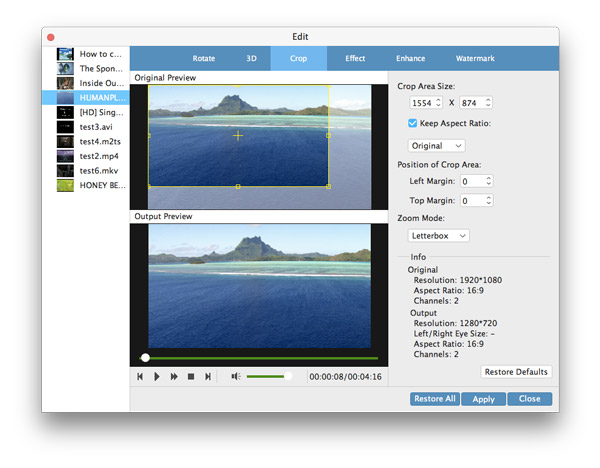Adjust the volume slider
The width and height of the screenshot is (600, 468).
[269, 377]
